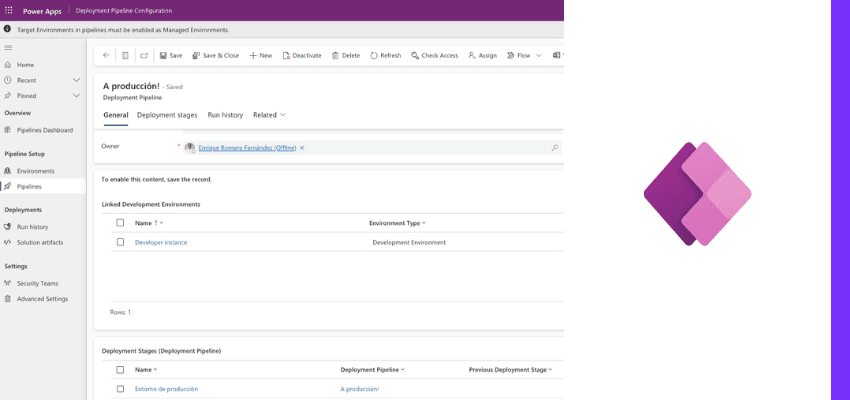
Task: Collapse the sidebar with the hamburger icon
Action: click(8, 48)
